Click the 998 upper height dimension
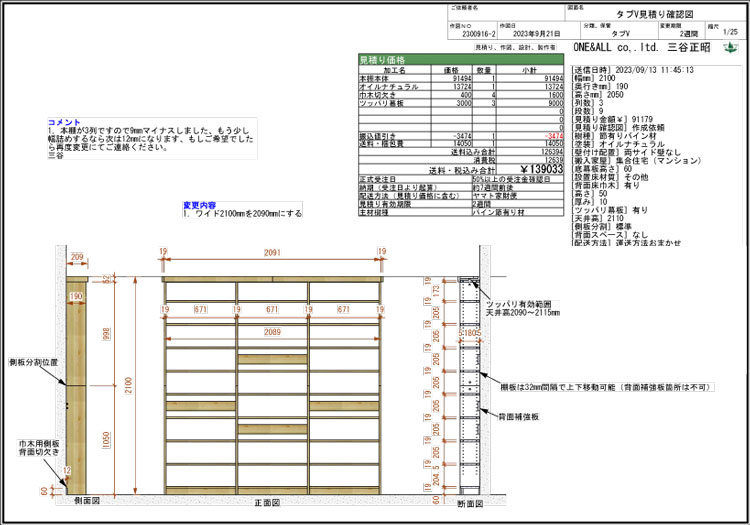Viewport: 750px width, 525px height. click(x=106, y=334)
